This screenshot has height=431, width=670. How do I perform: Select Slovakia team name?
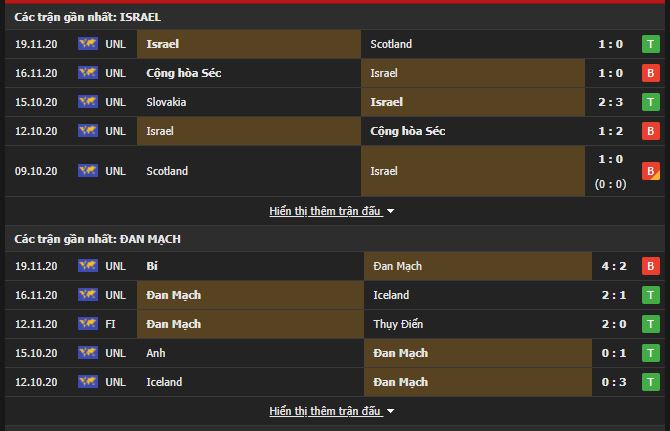point(166,102)
